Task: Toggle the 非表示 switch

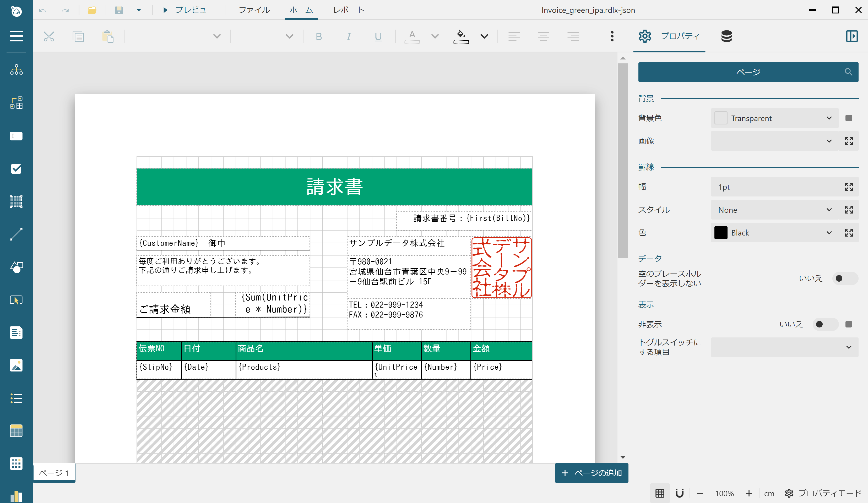Action: [x=825, y=324]
